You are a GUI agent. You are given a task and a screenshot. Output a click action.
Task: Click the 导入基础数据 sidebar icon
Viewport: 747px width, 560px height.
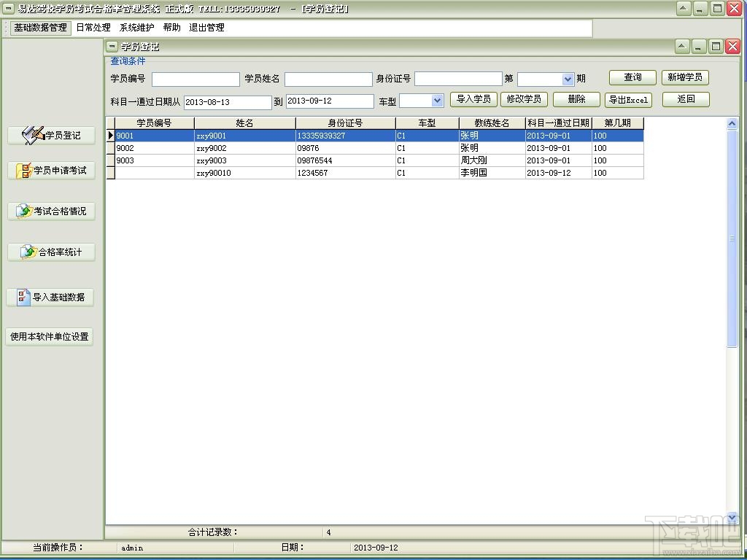(24, 297)
